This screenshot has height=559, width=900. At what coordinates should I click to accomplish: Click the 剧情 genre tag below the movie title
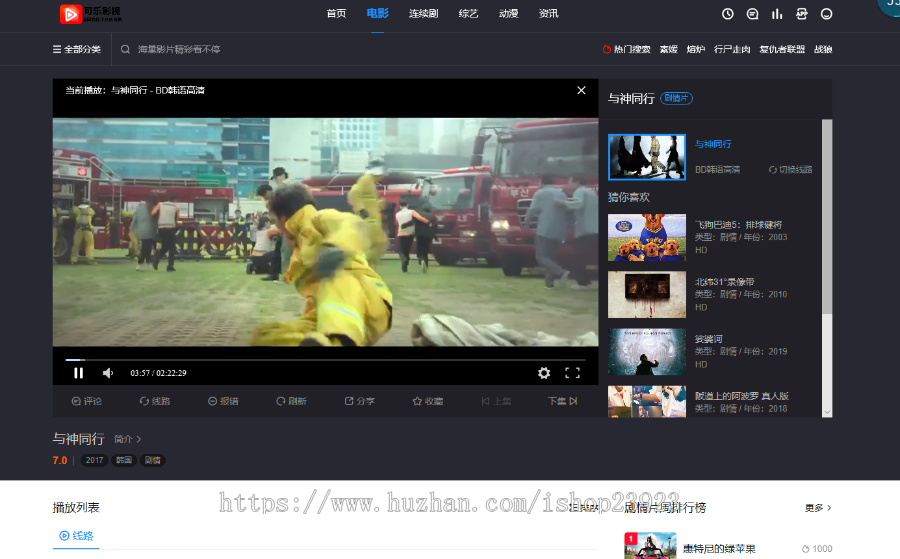coord(153,460)
